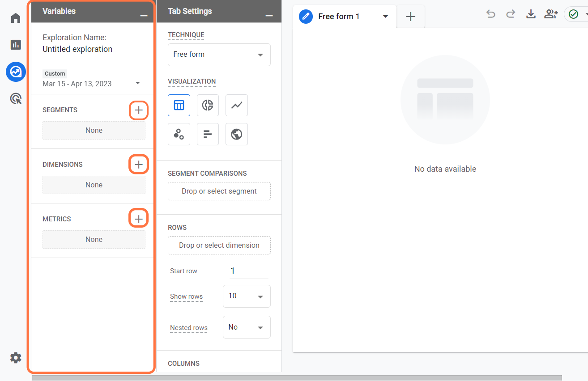Select the bar chart visualization
The image size is (588, 381).
(x=208, y=134)
